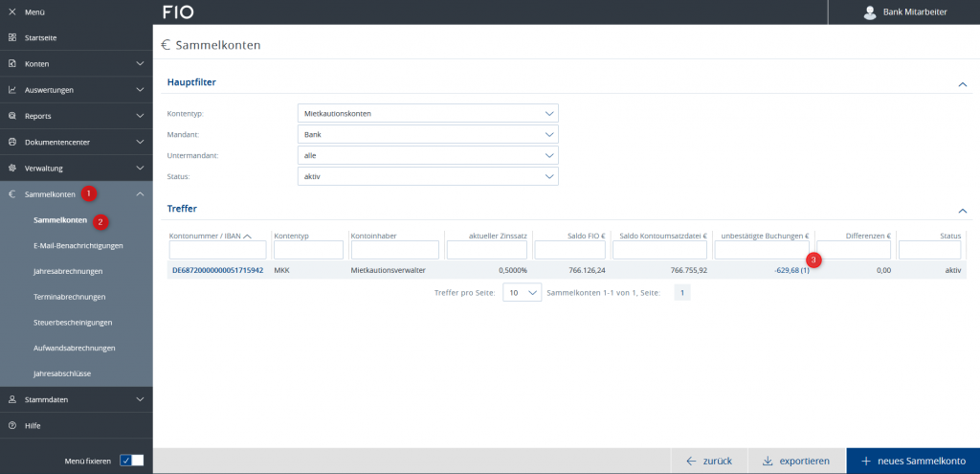The width and height of the screenshot is (980, 474).
Task: Click the Kontoinhaber filter input field
Action: (x=394, y=250)
